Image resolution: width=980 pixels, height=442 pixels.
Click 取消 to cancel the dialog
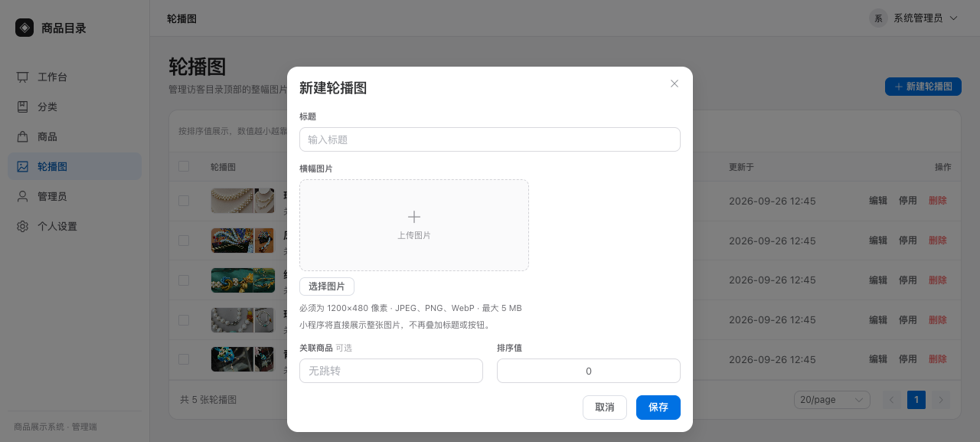(605, 408)
